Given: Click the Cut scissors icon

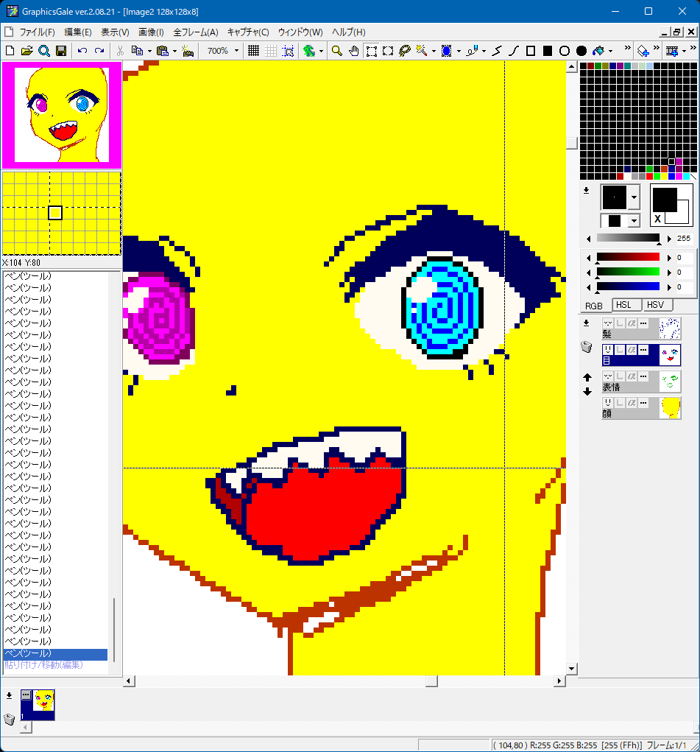Looking at the screenshot, I should 120,51.
